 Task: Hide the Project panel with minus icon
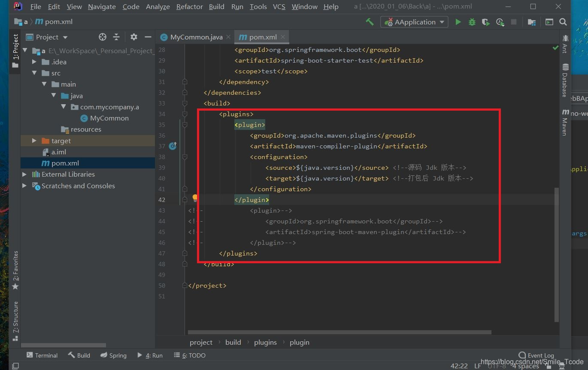click(148, 37)
